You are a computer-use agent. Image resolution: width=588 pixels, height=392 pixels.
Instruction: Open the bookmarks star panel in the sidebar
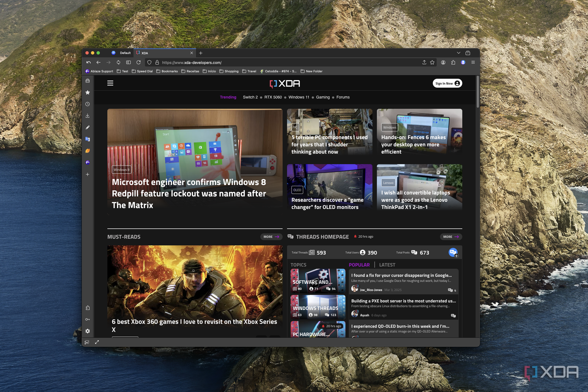88,92
